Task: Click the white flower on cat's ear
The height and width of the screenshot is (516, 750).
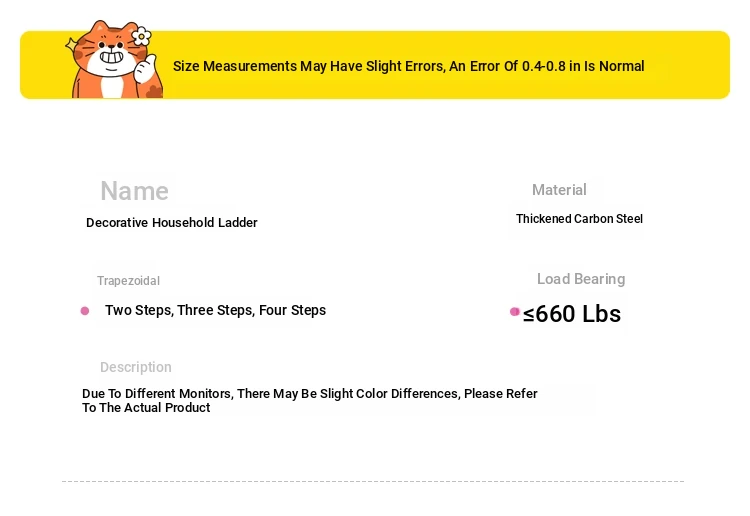Action: click(141, 36)
